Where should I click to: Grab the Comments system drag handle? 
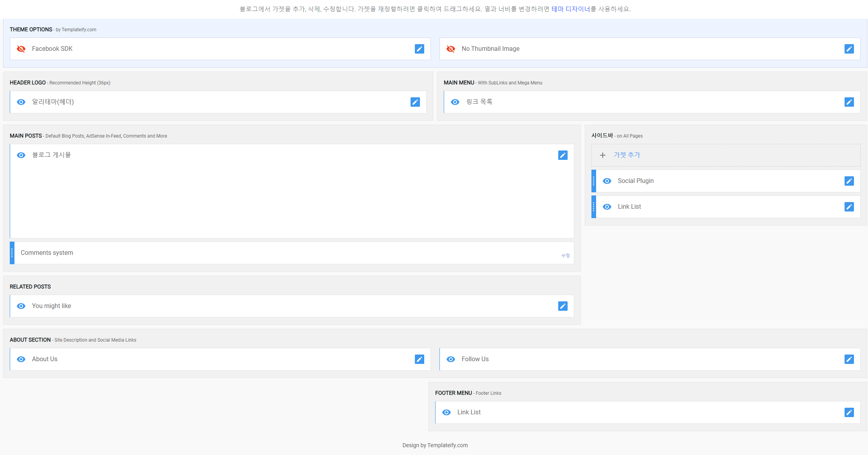click(12, 253)
